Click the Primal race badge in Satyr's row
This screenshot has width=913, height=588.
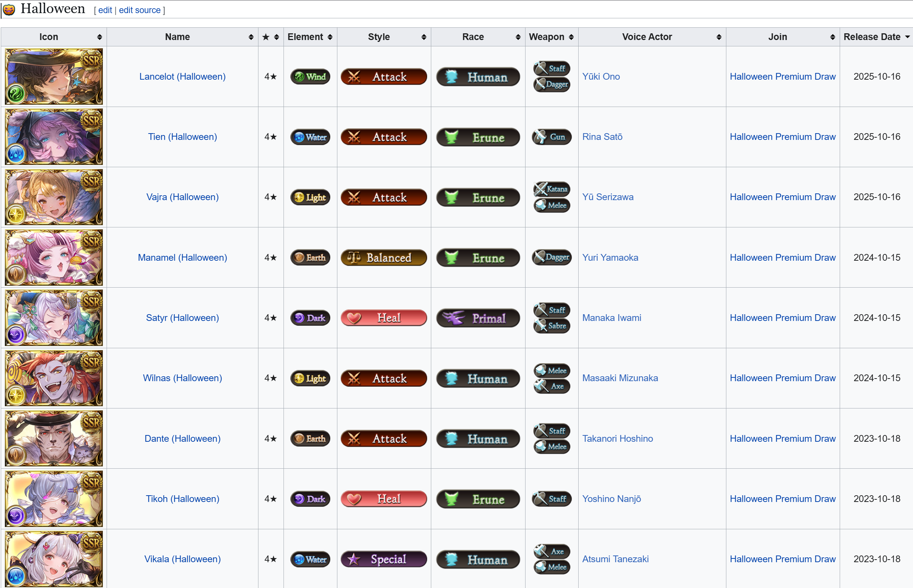point(478,318)
